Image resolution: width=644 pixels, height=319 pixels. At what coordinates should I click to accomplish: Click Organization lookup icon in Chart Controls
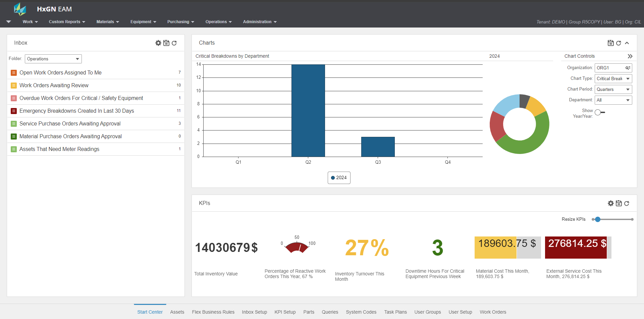pyautogui.click(x=628, y=68)
